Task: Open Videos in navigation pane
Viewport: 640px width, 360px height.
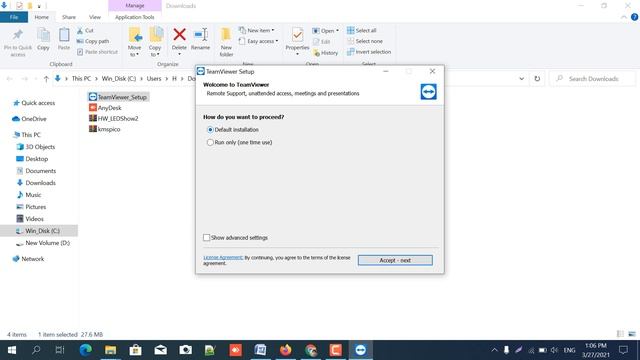Action: 30,219
